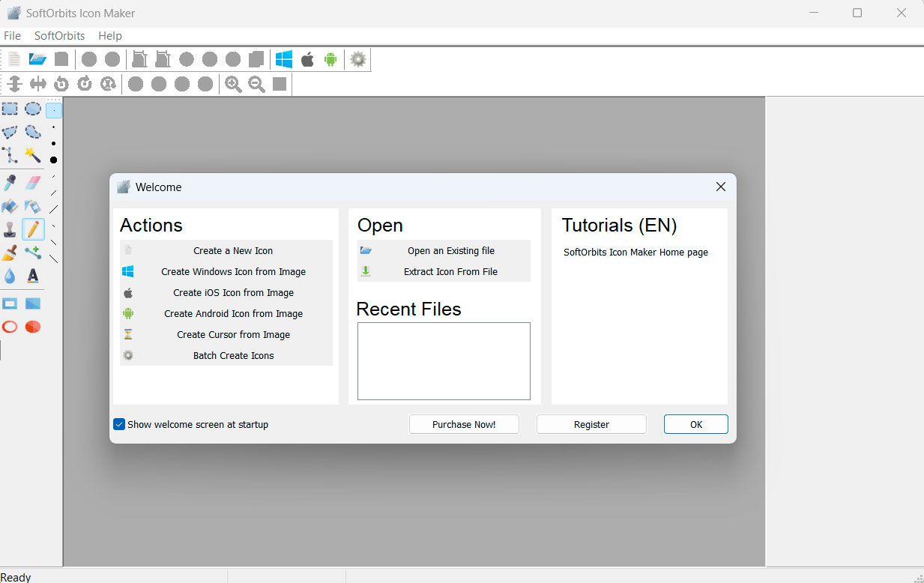The width and height of the screenshot is (924, 583).
Task: Click the Purchase Now! button
Action: pyautogui.click(x=464, y=424)
